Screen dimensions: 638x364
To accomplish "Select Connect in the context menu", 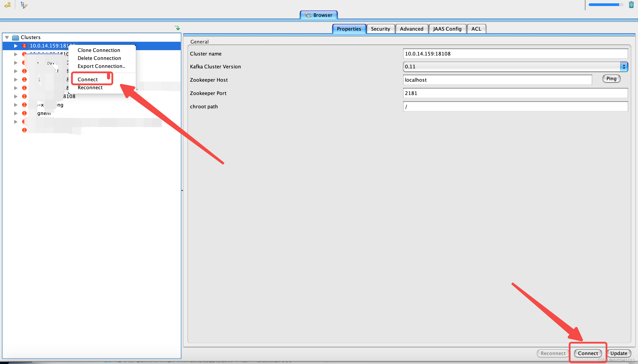I will [x=87, y=79].
